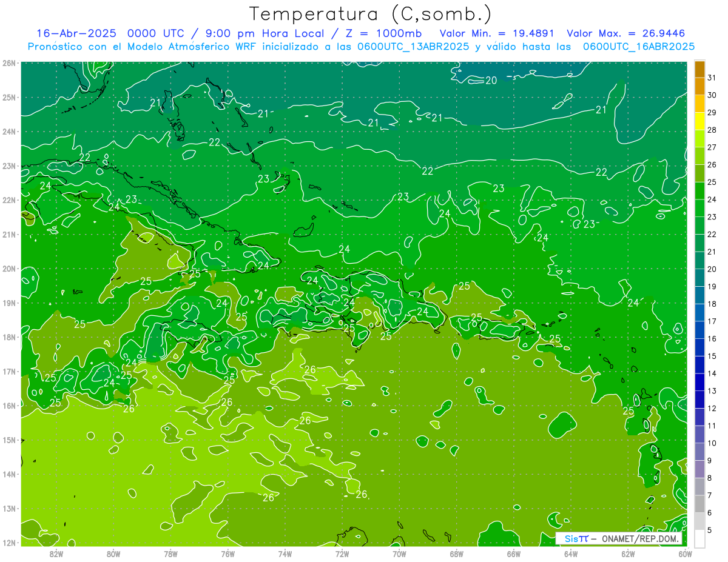Viewport: 728px width, 562px height.
Task: Click the 17N latitude axis label
Action: pyautogui.click(x=9, y=371)
